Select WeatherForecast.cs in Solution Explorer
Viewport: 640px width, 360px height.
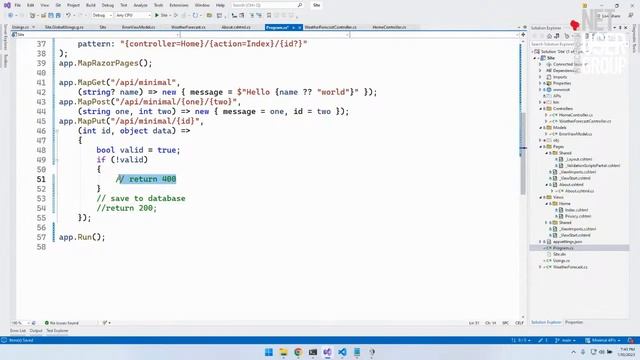[570, 267]
